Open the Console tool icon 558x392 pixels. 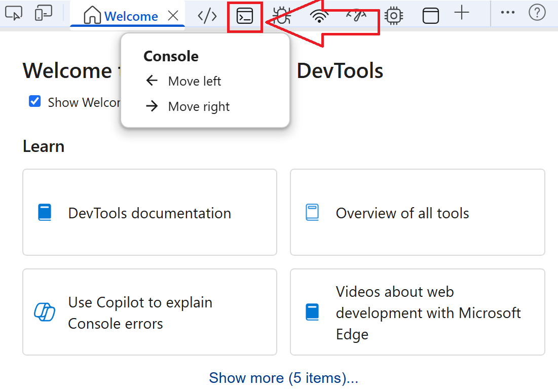(x=245, y=16)
